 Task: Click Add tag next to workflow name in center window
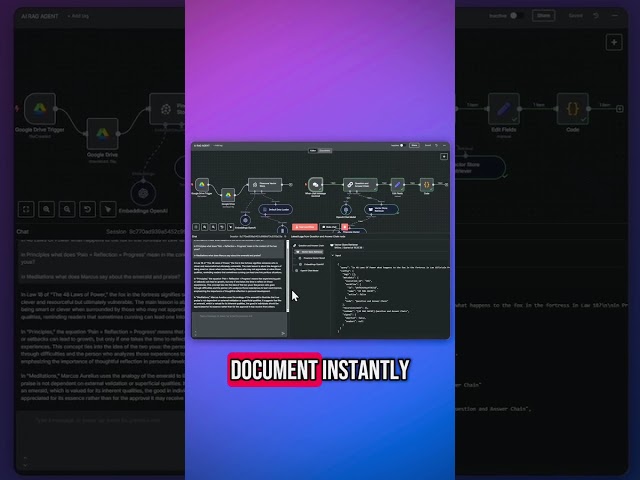point(218,145)
